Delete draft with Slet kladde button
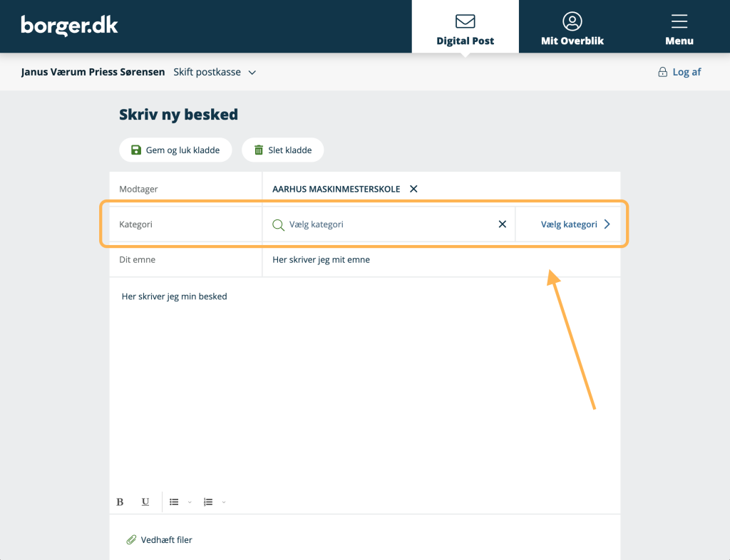Viewport: 730px width, 560px height. point(282,150)
